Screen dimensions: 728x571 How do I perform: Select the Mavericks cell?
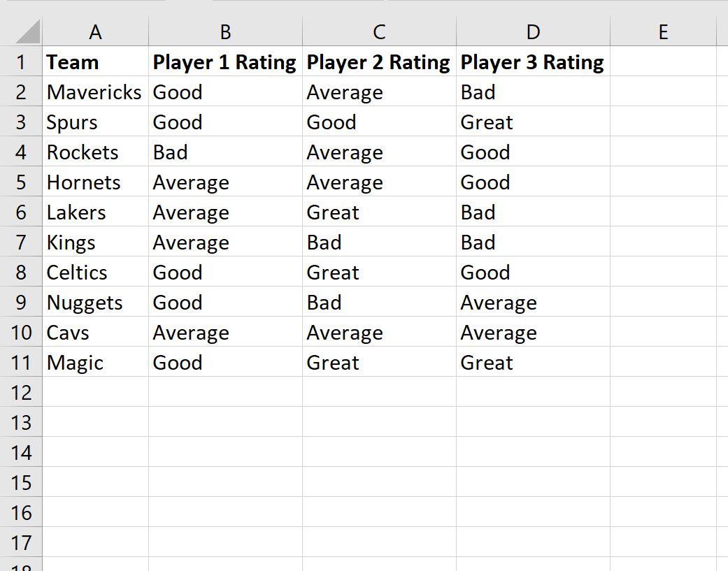coord(95,92)
